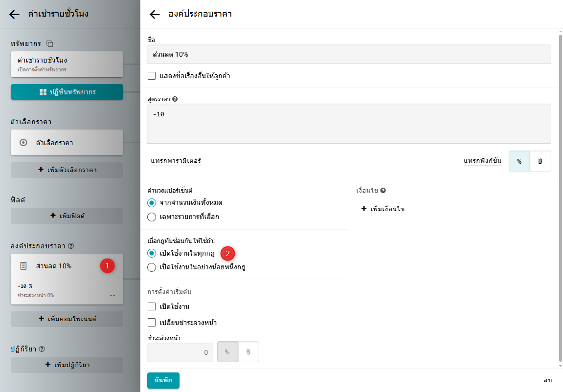Select เฉพาะรายการที่เลือก radio option
The width and height of the screenshot is (563, 392).
coord(152,217)
